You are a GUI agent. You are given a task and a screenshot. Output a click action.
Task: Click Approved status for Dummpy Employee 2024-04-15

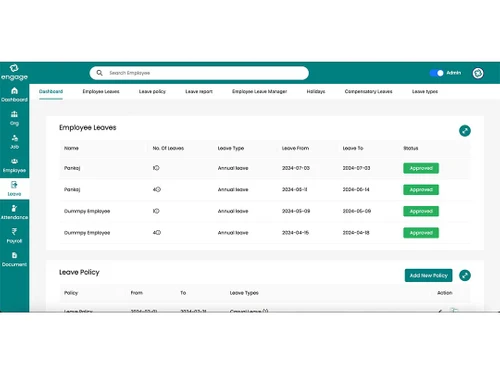(421, 233)
